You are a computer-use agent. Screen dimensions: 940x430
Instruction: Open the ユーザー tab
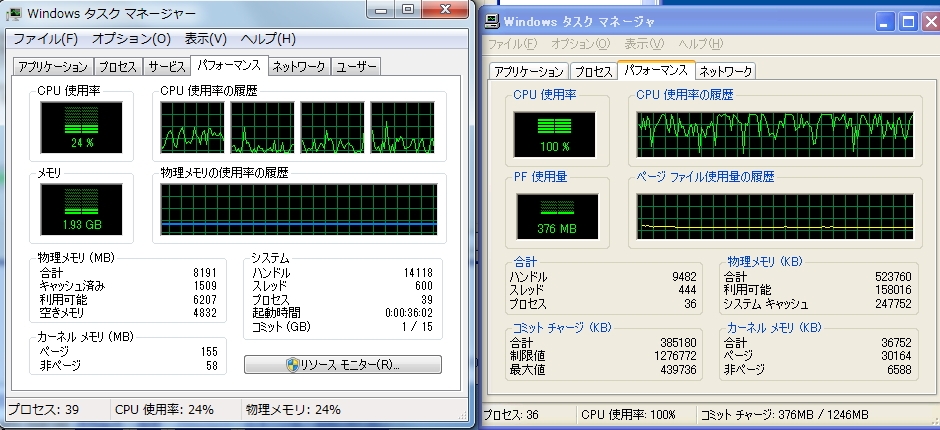pyautogui.click(x=356, y=67)
